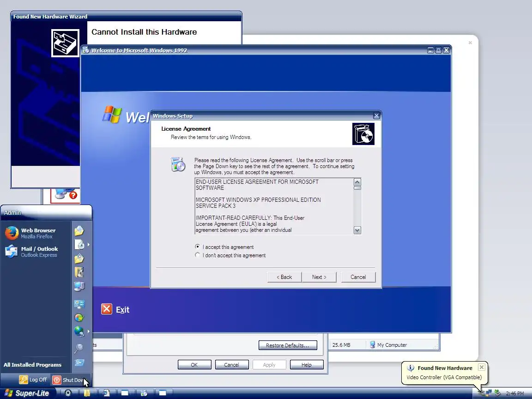Image resolution: width=532 pixels, height=399 pixels.
Task: Click license scrollbar up arrow
Action: (x=357, y=182)
